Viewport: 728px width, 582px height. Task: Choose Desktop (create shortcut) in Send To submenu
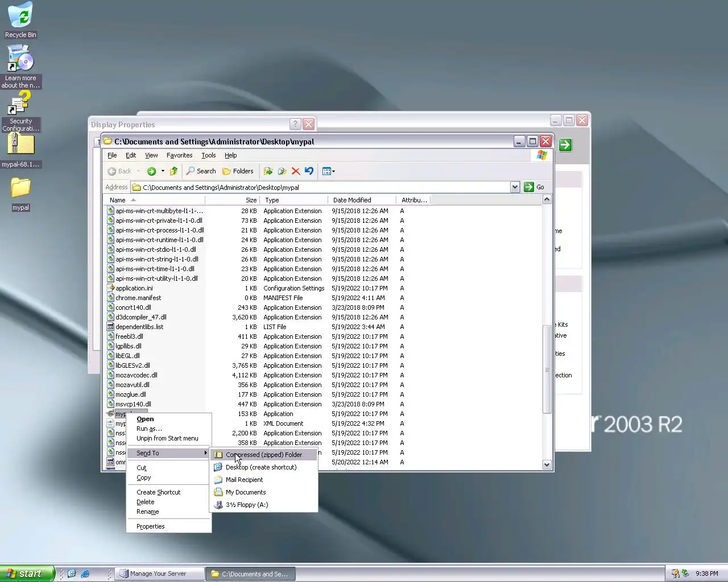tap(264, 467)
